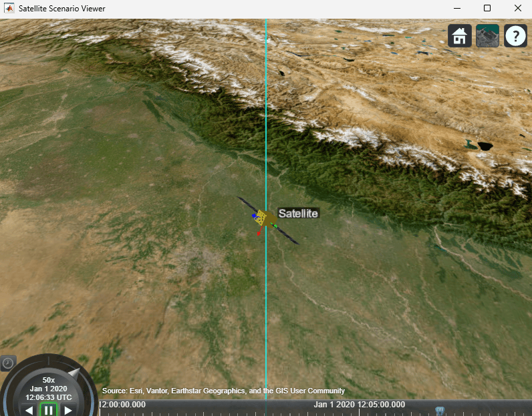Pause the animation playback
The width and height of the screenshot is (532, 416).
click(x=49, y=410)
